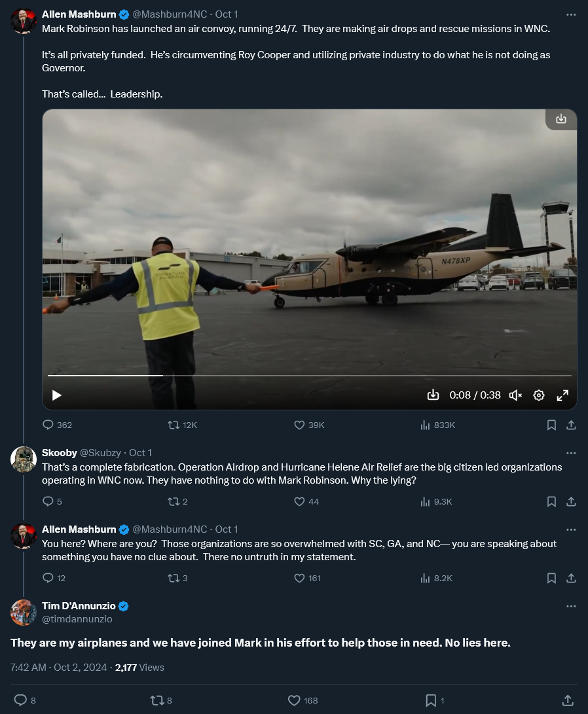
Task: Download video icon beside the timestamp
Action: point(433,395)
